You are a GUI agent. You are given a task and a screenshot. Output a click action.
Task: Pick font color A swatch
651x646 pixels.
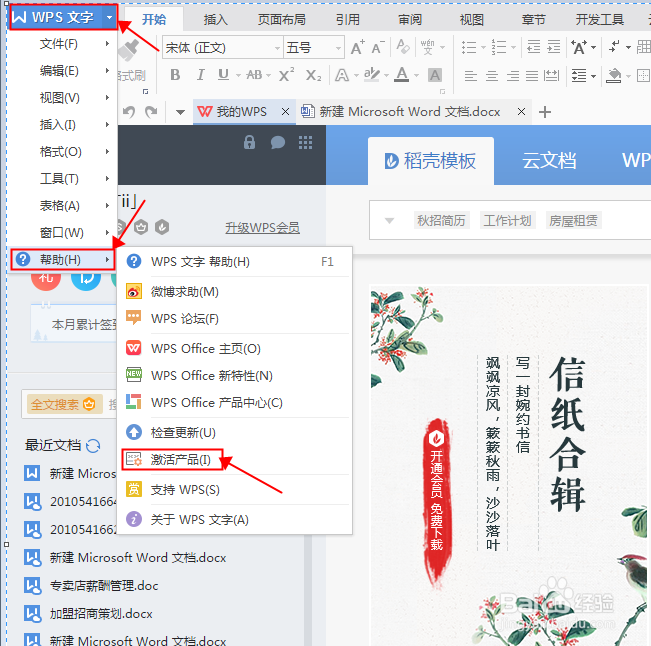(x=401, y=75)
